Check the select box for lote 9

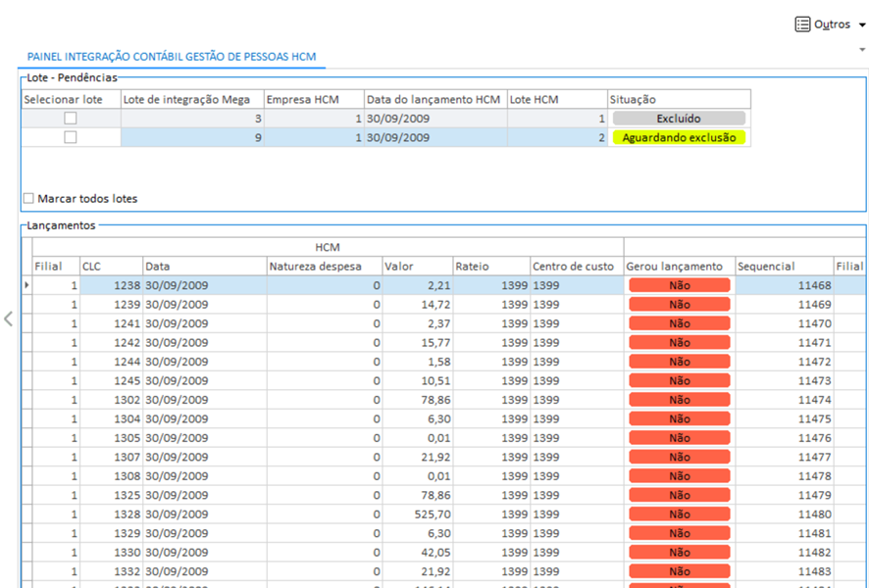point(71,138)
